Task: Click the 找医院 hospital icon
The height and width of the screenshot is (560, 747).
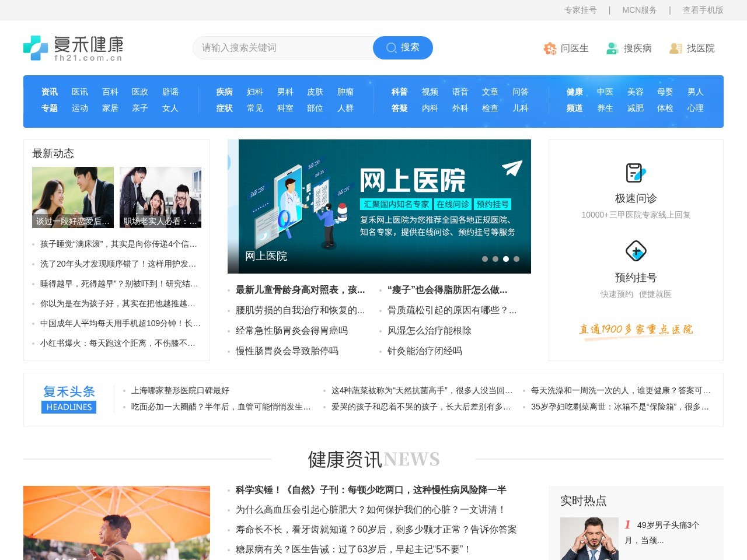Action: point(675,48)
